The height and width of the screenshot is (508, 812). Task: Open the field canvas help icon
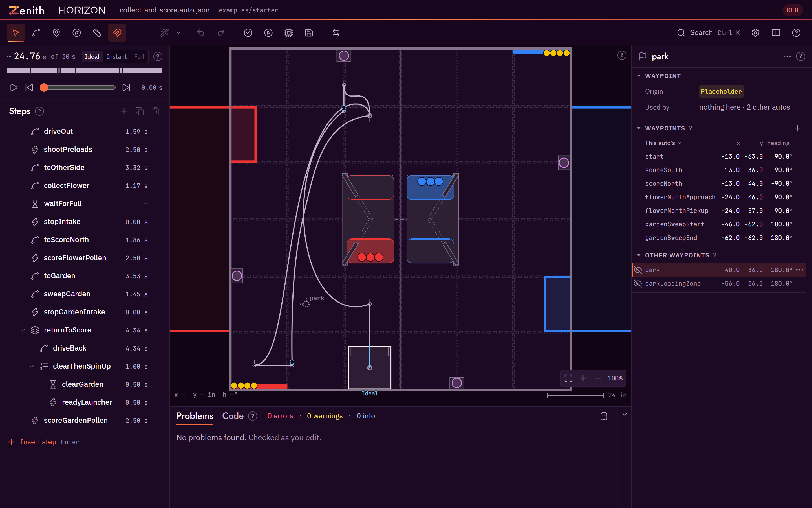click(622, 55)
